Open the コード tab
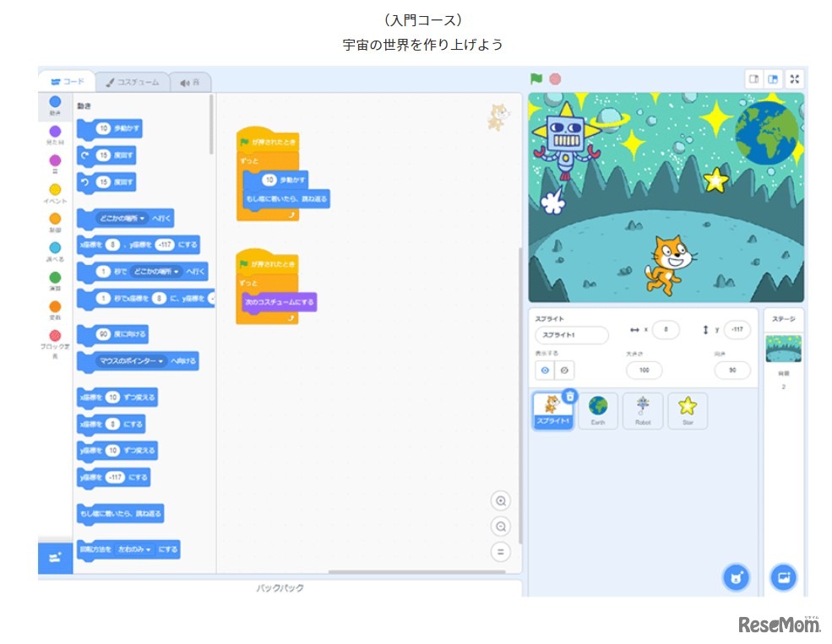Image resolution: width=832 pixels, height=644 pixels. [x=68, y=82]
